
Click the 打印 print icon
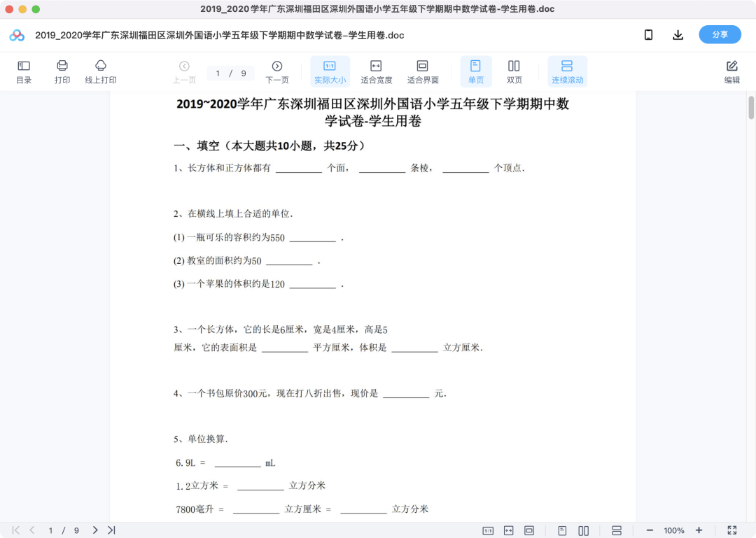(62, 72)
